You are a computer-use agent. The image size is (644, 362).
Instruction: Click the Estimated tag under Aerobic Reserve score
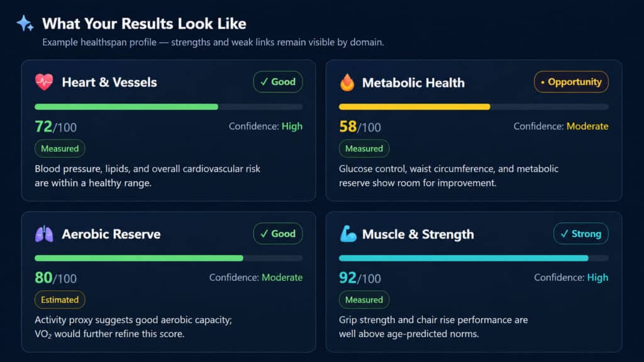(60, 300)
